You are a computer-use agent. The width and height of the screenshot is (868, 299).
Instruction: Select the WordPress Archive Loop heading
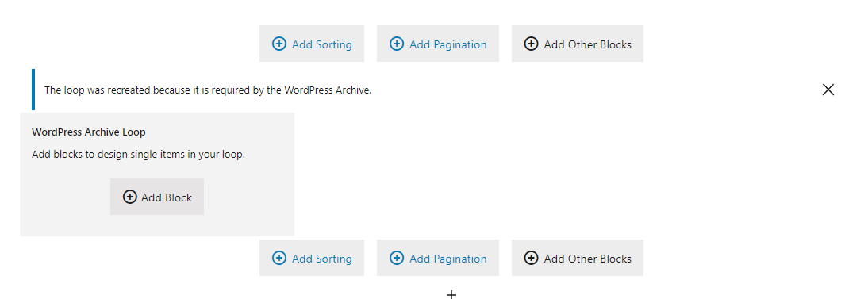click(89, 132)
